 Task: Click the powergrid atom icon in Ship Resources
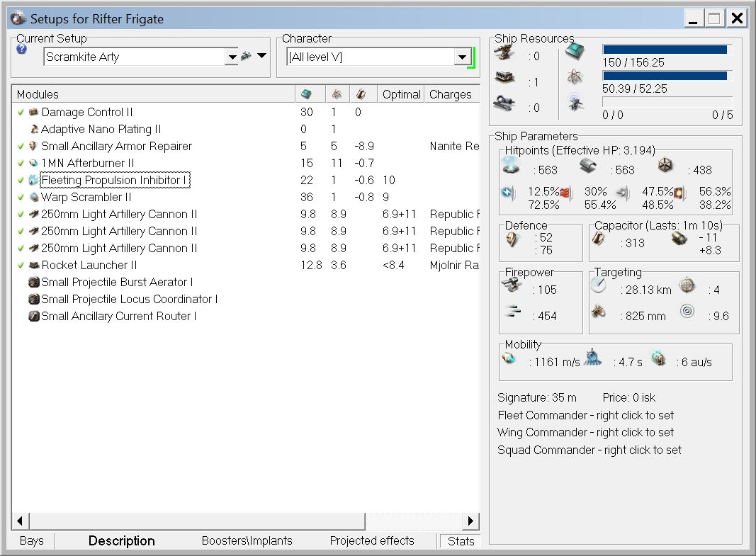(575, 78)
